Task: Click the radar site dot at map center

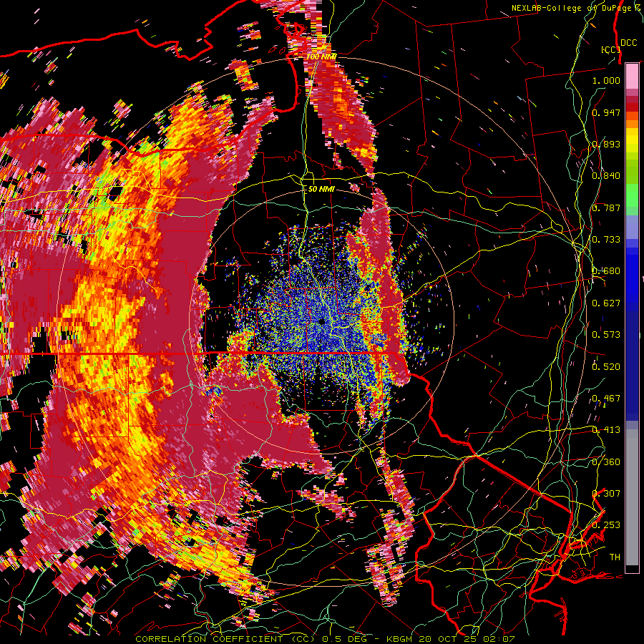Action: tap(321, 321)
